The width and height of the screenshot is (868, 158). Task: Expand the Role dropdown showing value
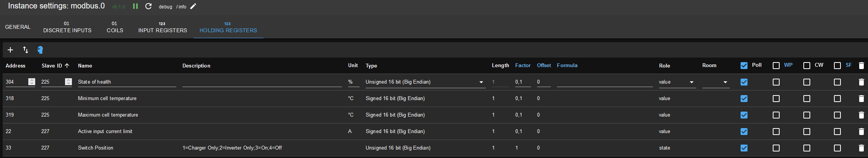point(676,82)
